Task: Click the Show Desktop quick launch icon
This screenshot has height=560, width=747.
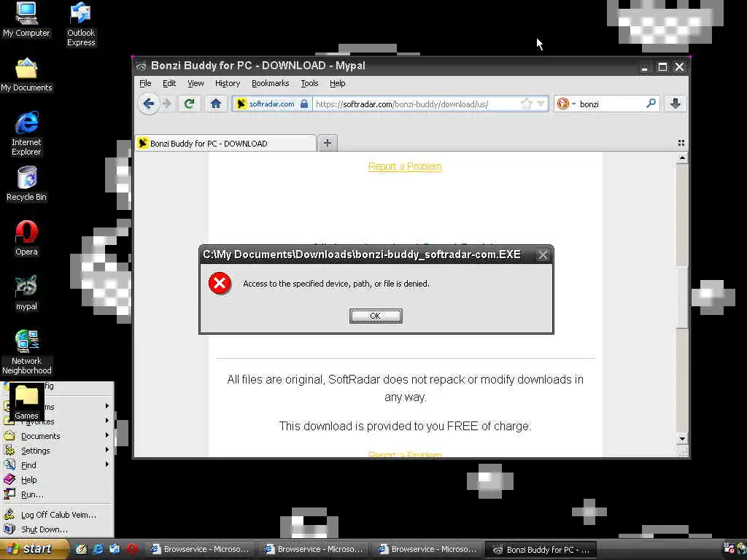Action: click(82, 549)
